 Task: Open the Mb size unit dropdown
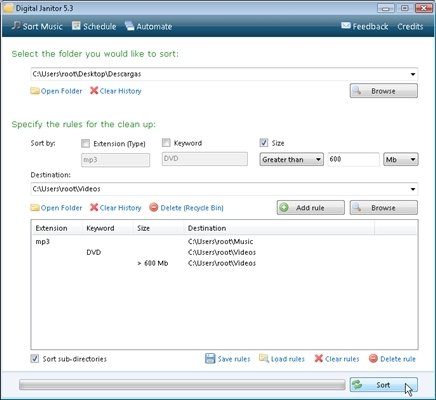click(401, 159)
